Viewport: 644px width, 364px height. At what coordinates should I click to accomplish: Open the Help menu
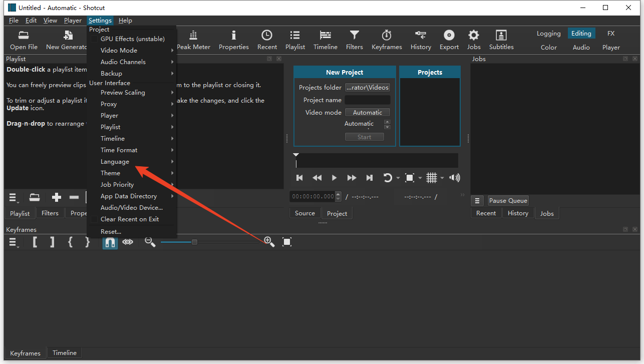tap(125, 21)
